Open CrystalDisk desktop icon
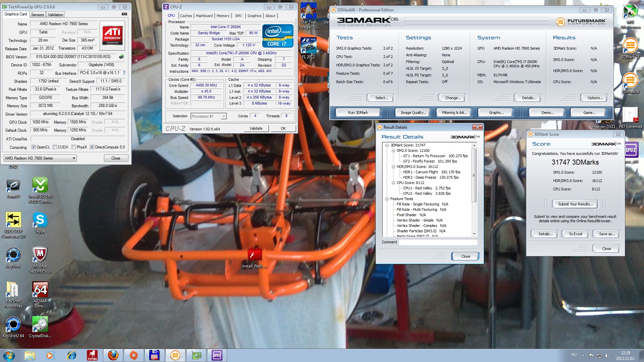The height and width of the screenshot is (362, 644). pos(40,327)
